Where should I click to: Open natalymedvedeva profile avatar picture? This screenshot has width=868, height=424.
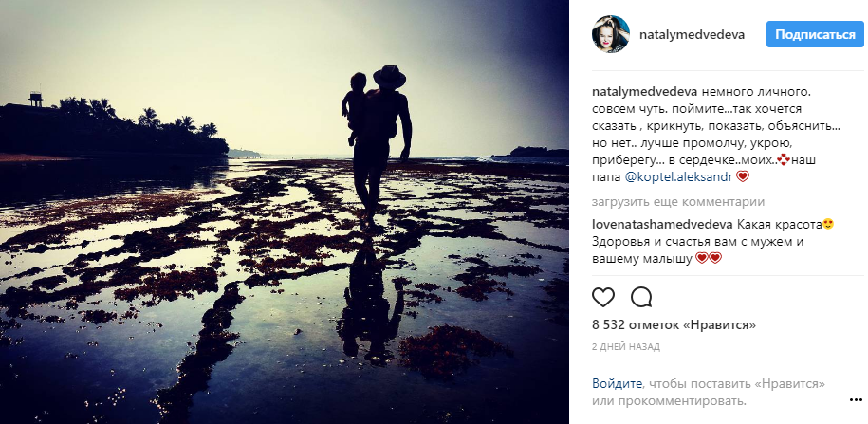611,34
